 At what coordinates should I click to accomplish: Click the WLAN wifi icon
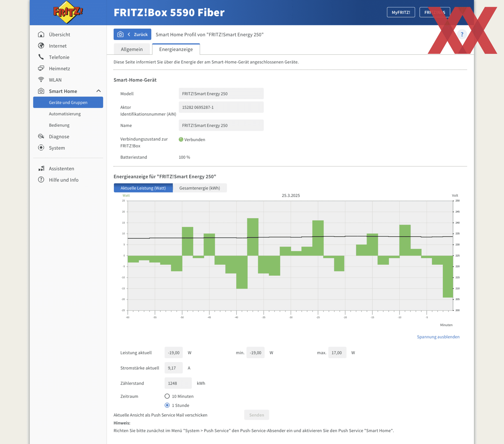[41, 80]
